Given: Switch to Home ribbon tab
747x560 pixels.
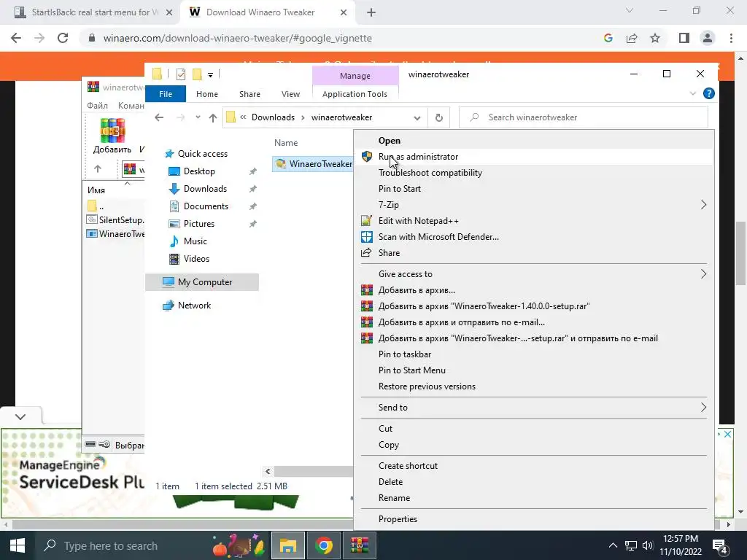Looking at the screenshot, I should (206, 94).
